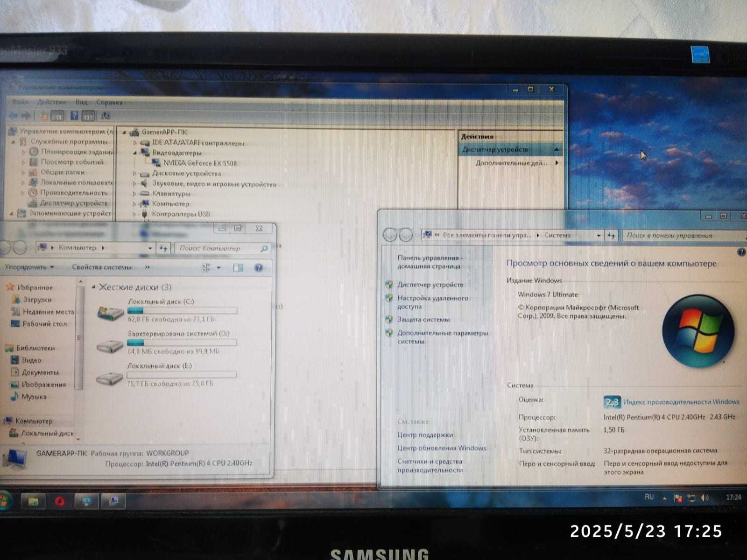This screenshot has height=560, width=747.
Task: Click the up-one-level icon in Computer Management toolbar
Action: [x=43, y=115]
